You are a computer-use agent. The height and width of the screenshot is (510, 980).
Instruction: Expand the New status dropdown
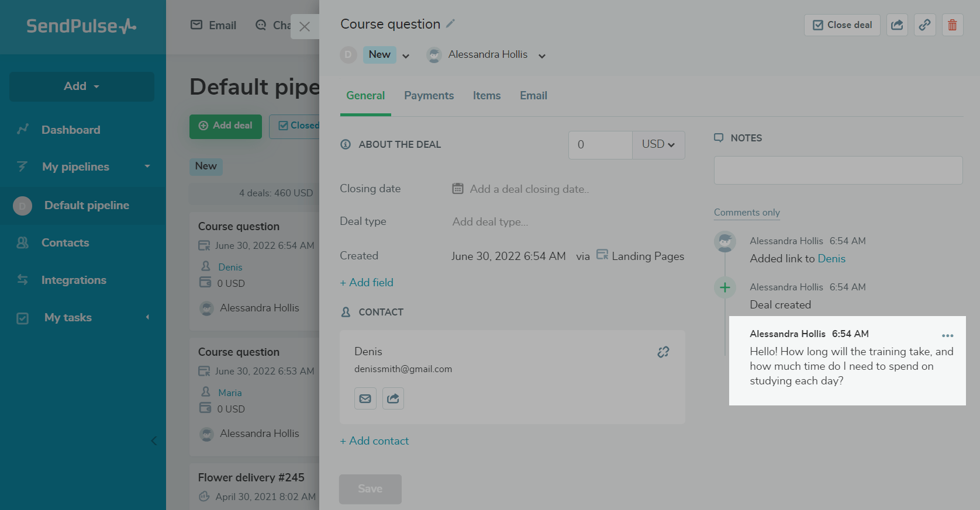[406, 56]
